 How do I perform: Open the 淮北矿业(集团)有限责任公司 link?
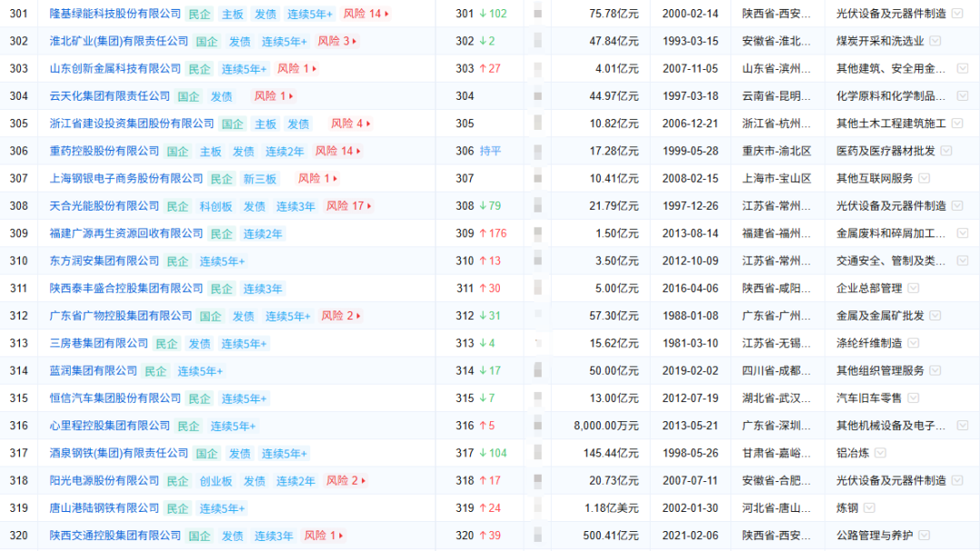[x=119, y=41]
